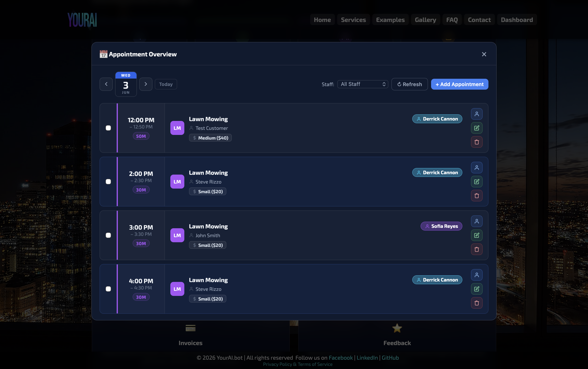Click the Sofia Reyes staff badge
Image resolution: width=588 pixels, height=369 pixels.
[x=441, y=226]
